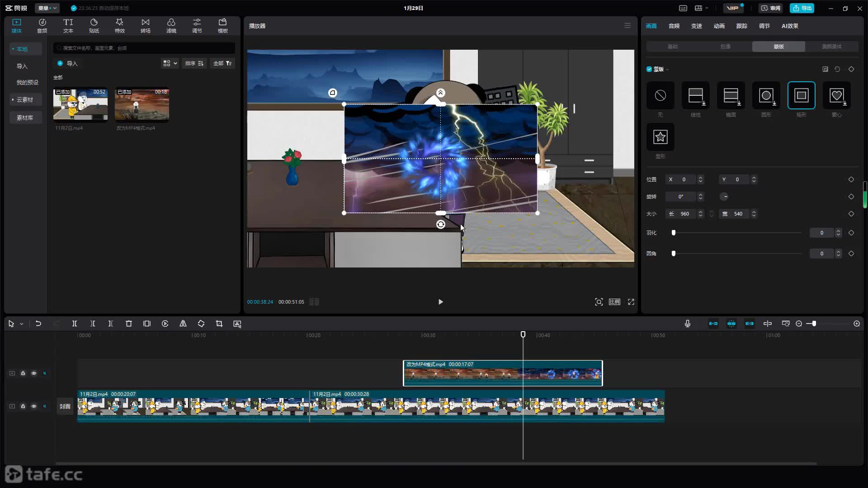Viewport: 868px width, 488px height.
Task: Select the 星形 star mask shape
Action: pos(660,137)
